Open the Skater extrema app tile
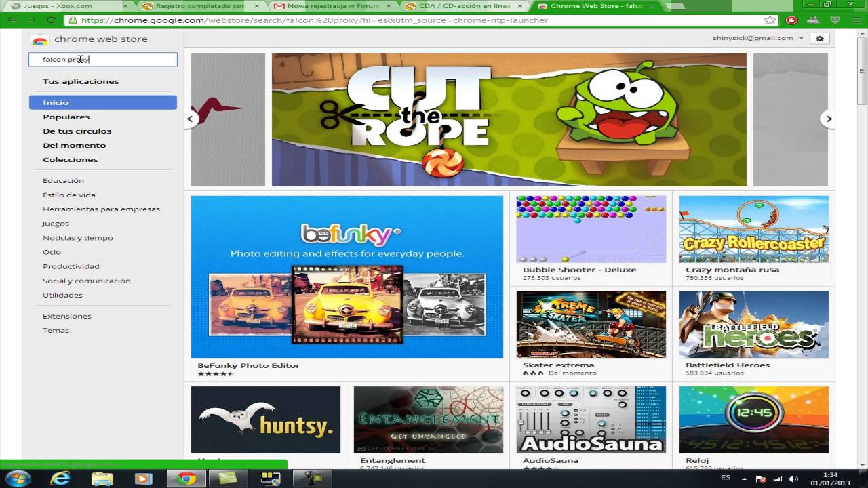868x488 pixels. (591, 333)
